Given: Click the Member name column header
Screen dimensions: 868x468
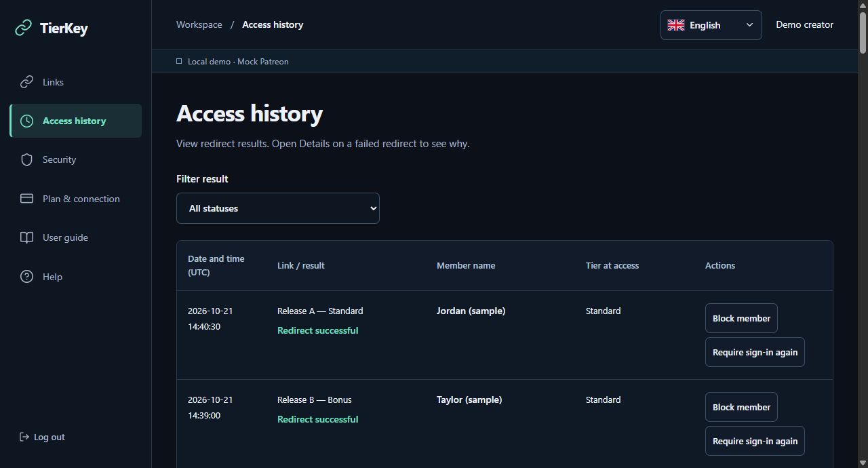Looking at the screenshot, I should coord(466,265).
